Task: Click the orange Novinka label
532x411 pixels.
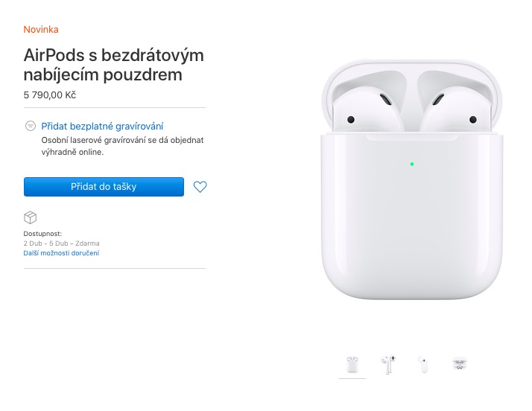Action: 41,30
